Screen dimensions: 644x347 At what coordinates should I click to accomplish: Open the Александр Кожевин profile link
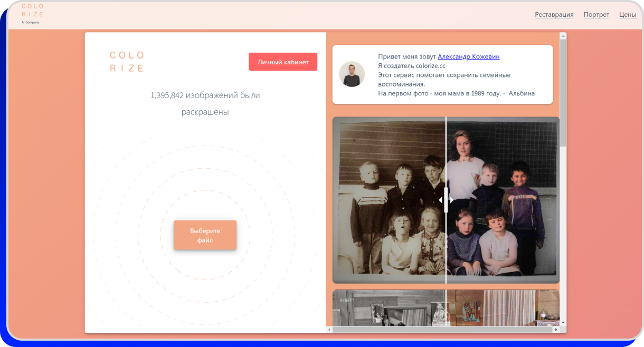click(x=469, y=56)
